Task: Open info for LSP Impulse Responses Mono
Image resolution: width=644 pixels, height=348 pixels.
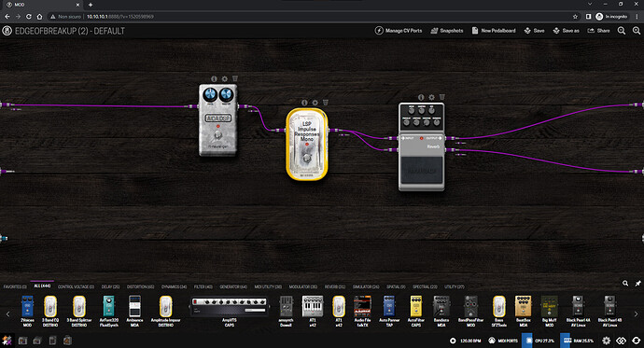Action: [x=304, y=103]
